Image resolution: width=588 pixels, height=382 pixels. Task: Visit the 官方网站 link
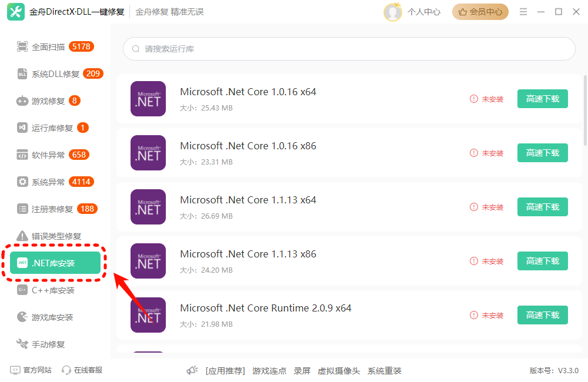click(38, 370)
